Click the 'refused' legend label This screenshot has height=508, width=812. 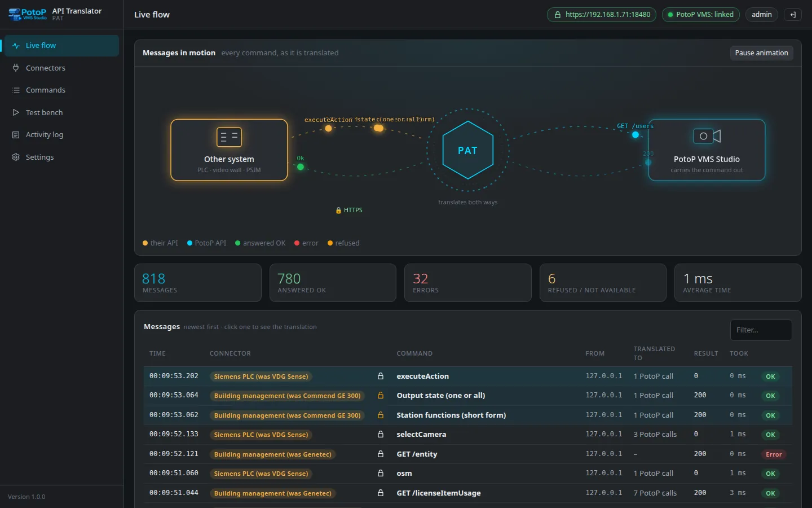347,243
